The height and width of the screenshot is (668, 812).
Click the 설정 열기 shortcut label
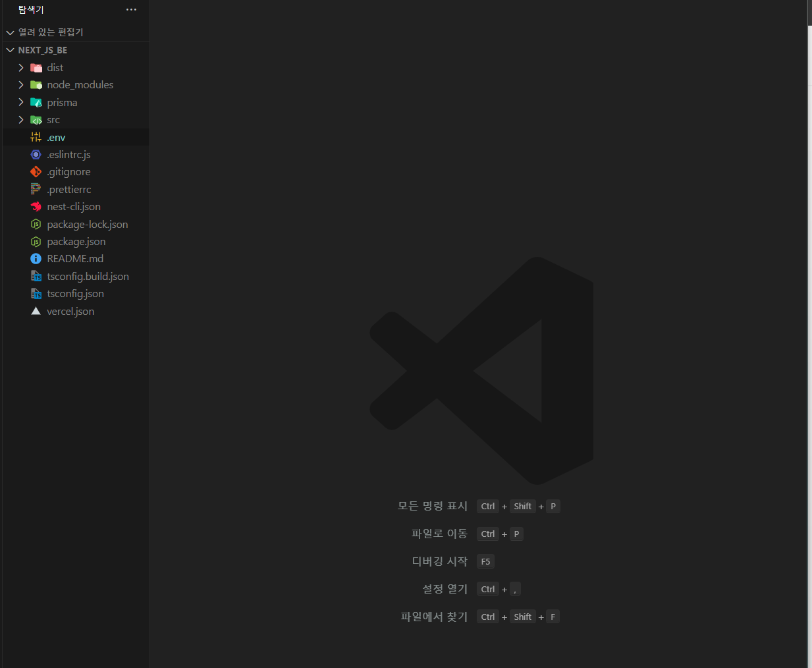(x=445, y=589)
